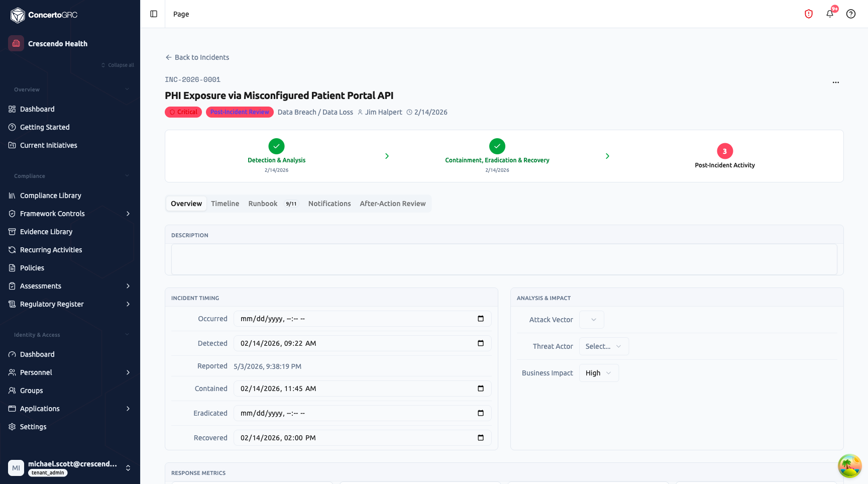Click the Compliance Library sidebar icon
This screenshot has width=868, height=484.
pos(12,196)
